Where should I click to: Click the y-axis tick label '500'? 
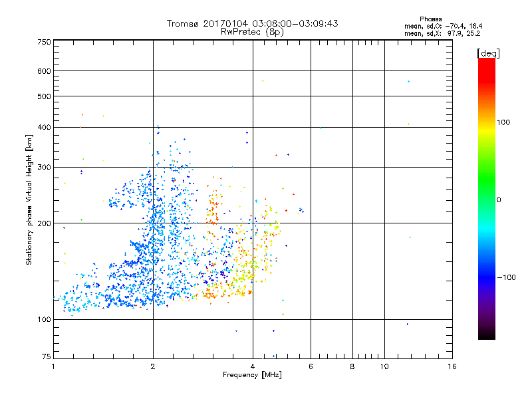(44, 96)
